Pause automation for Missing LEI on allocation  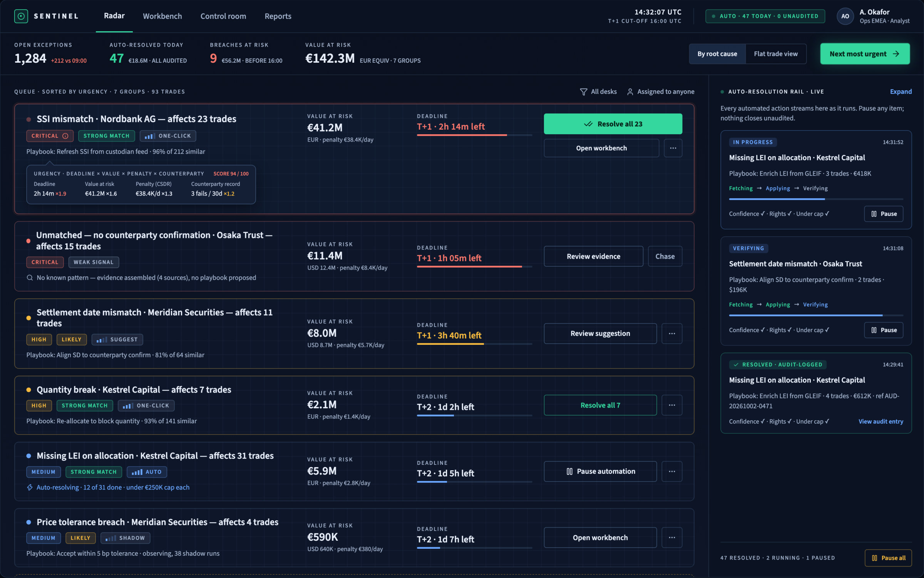point(600,471)
